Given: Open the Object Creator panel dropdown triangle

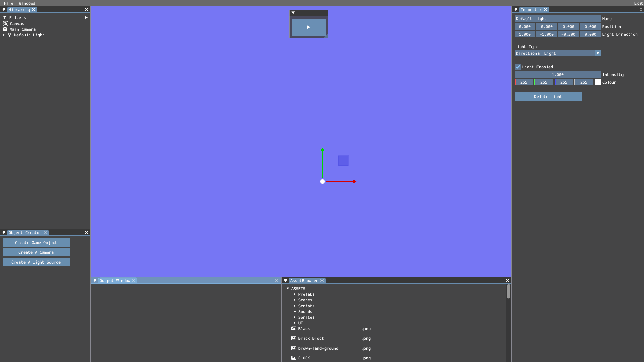Looking at the screenshot, I should [4, 232].
